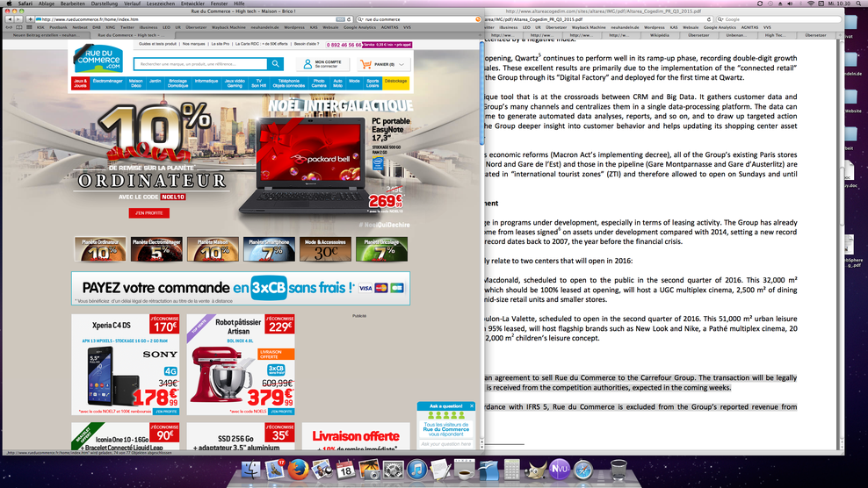Open Calendar showing 18 in Dock
This screenshot has height=488, width=868.
pyautogui.click(x=345, y=470)
